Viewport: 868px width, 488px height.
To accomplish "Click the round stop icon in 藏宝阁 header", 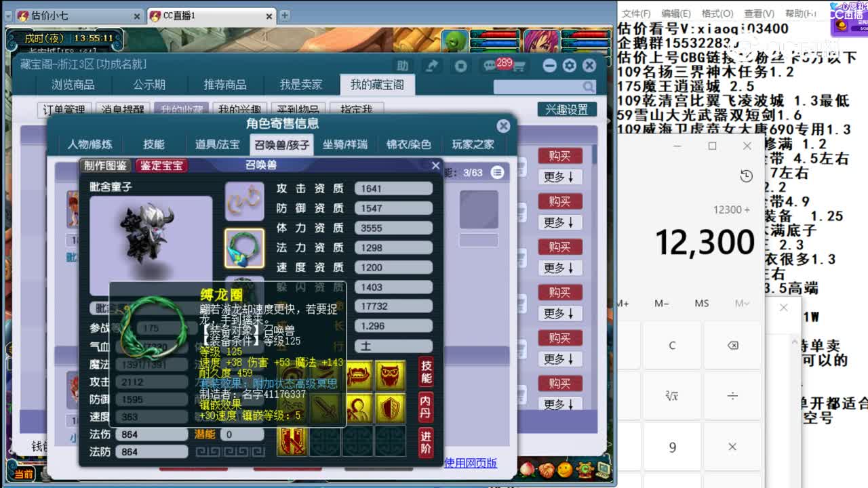I will [x=461, y=66].
